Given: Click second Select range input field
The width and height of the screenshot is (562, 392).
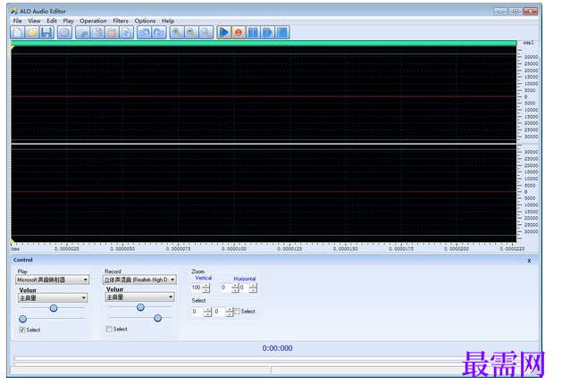Looking at the screenshot, I should pyautogui.click(x=220, y=312).
